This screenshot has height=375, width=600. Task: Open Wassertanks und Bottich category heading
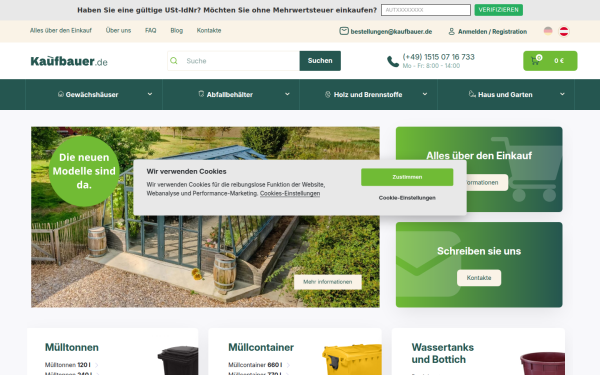pos(443,354)
